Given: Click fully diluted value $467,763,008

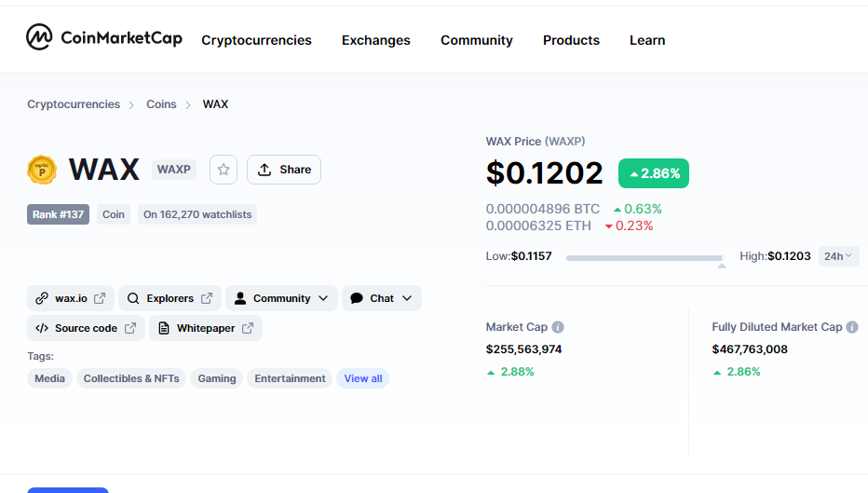Looking at the screenshot, I should [x=750, y=349].
